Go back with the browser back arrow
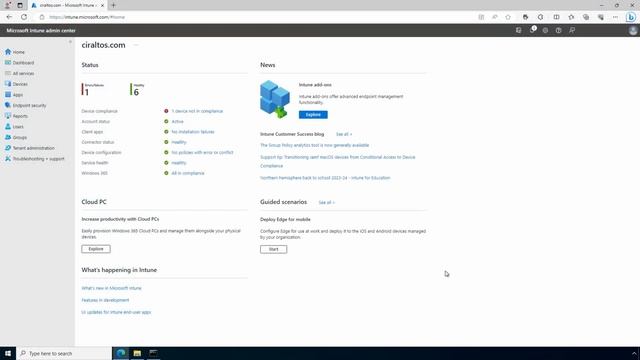640x360 pixels. 9,17
